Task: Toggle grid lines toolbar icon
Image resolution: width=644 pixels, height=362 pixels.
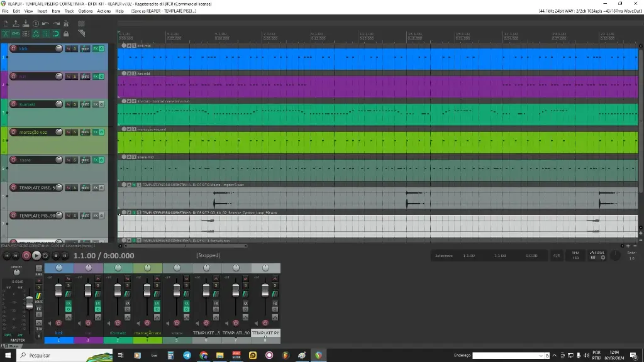Action: pyautogui.click(x=45, y=34)
